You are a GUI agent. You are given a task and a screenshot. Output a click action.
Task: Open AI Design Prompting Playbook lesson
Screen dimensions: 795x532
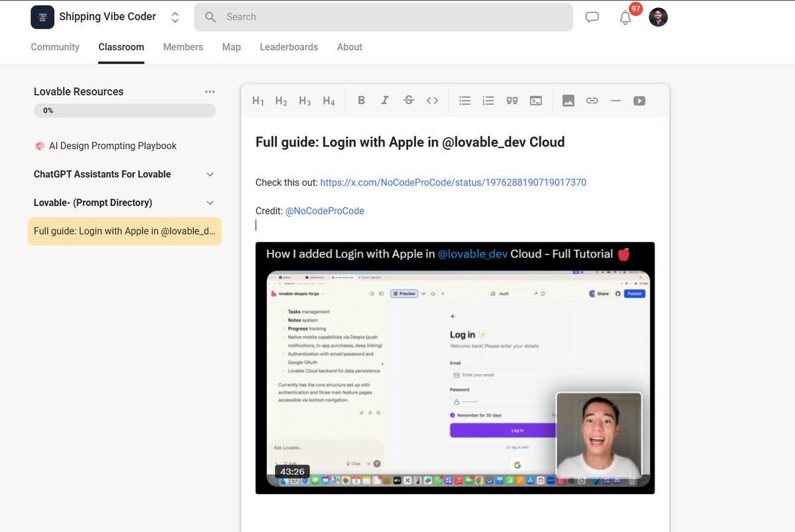coord(105,146)
